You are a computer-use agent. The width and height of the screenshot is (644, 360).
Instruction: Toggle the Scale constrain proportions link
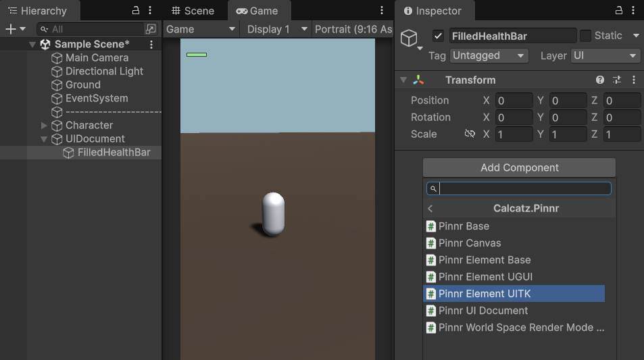coord(470,134)
